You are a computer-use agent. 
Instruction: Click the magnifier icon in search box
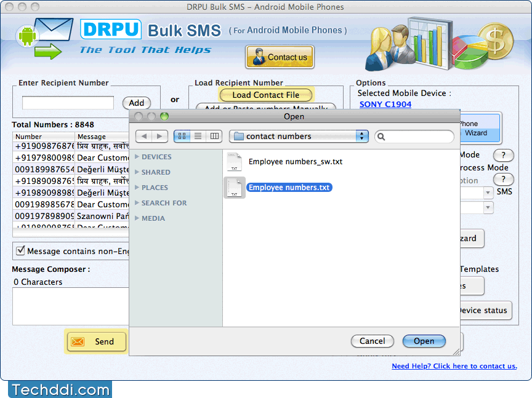tap(381, 137)
